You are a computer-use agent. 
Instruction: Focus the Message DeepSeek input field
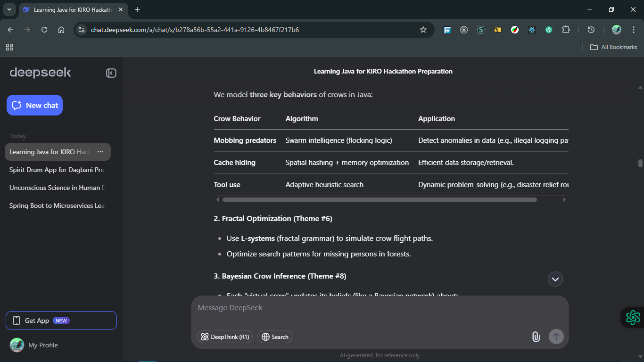380,308
